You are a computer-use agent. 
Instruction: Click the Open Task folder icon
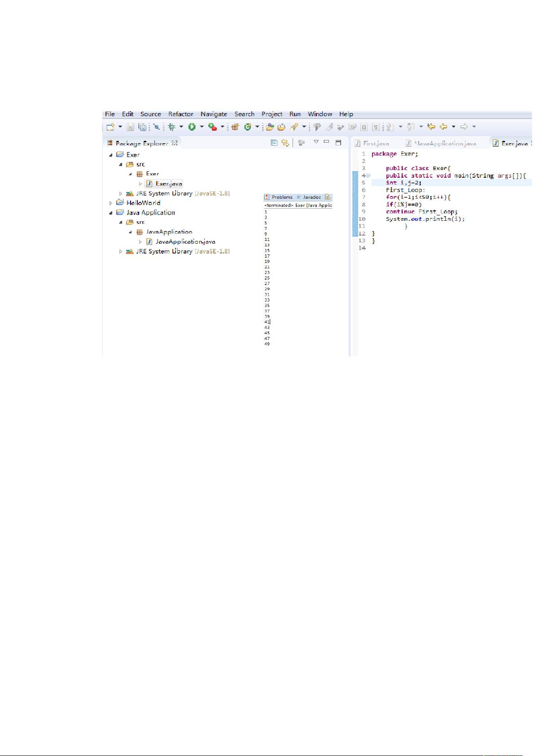[x=281, y=127]
